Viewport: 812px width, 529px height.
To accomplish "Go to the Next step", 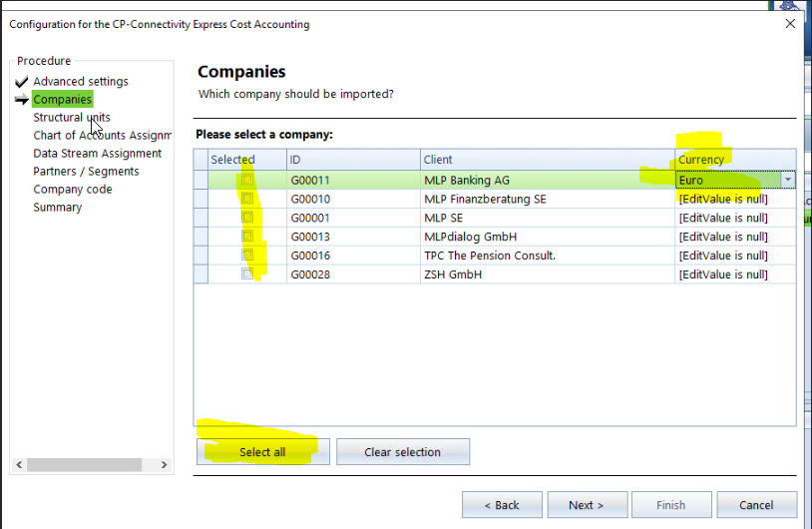I will pyautogui.click(x=585, y=505).
